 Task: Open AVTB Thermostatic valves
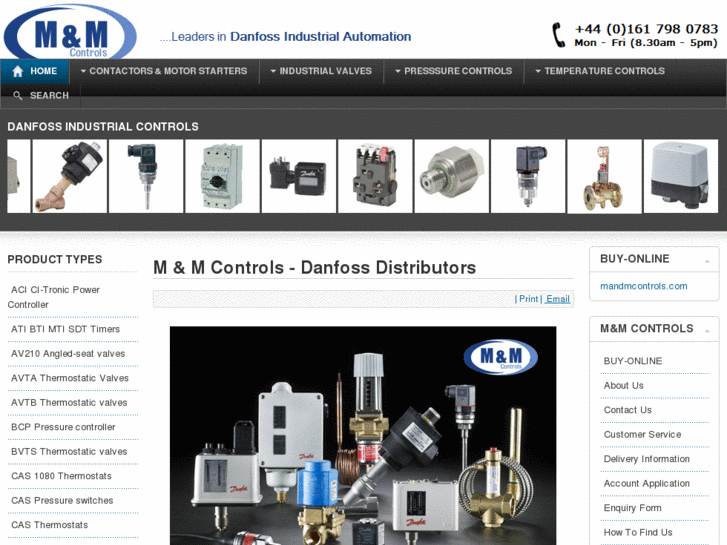coord(69,403)
